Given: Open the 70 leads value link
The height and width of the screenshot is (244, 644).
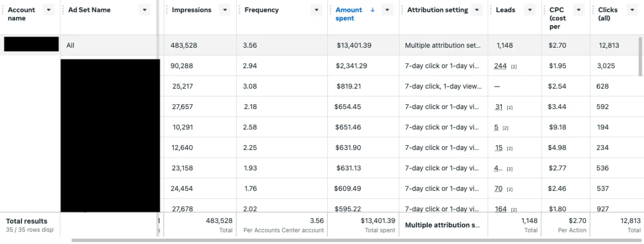Looking at the screenshot, I should pos(499,189).
